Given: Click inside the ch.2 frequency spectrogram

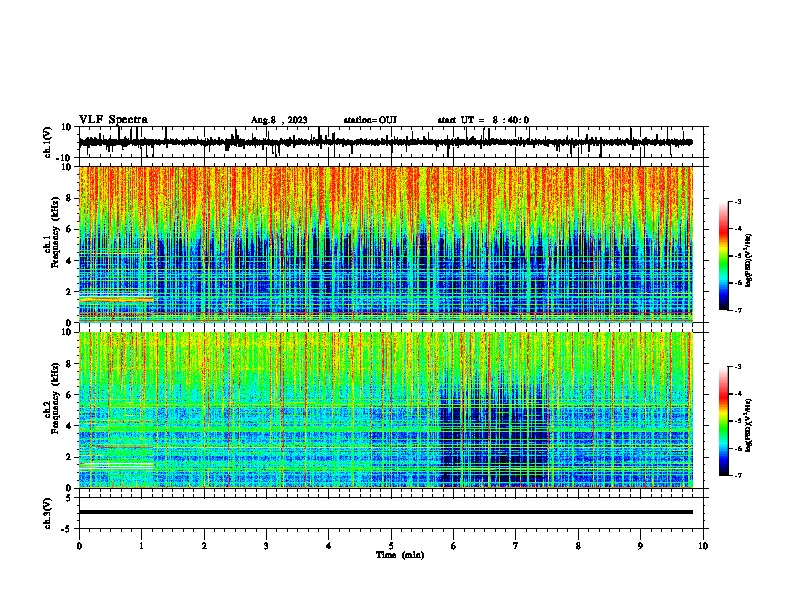Looking at the screenshot, I should (386, 410).
